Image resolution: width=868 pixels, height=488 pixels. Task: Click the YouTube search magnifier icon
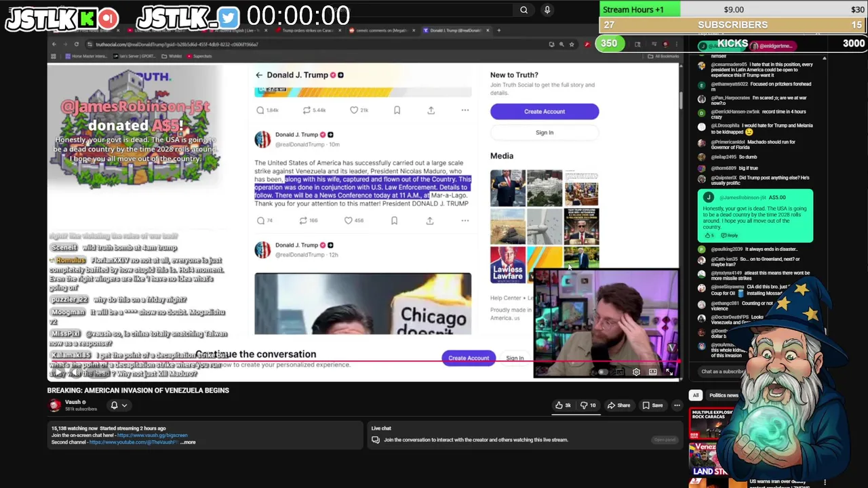[524, 10]
